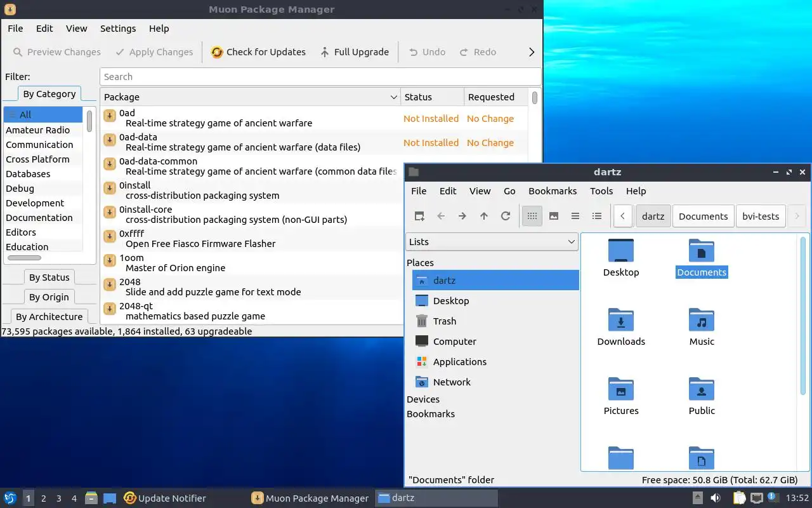812x508 pixels.
Task: Select the Music folder icon
Action: (702, 319)
